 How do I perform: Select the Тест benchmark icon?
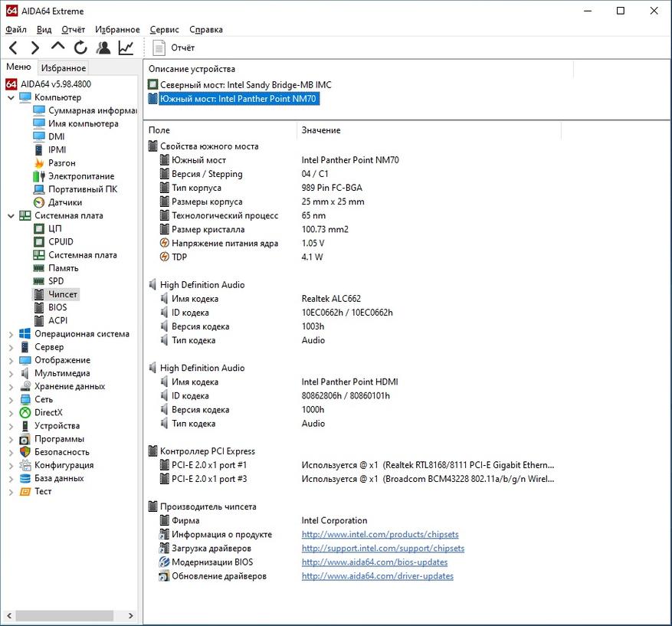coord(25,491)
